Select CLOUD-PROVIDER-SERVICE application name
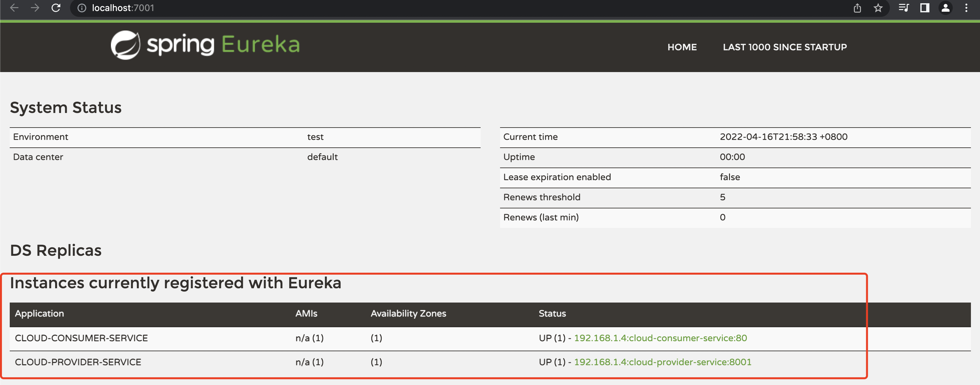This screenshot has height=385, width=980. tap(78, 362)
